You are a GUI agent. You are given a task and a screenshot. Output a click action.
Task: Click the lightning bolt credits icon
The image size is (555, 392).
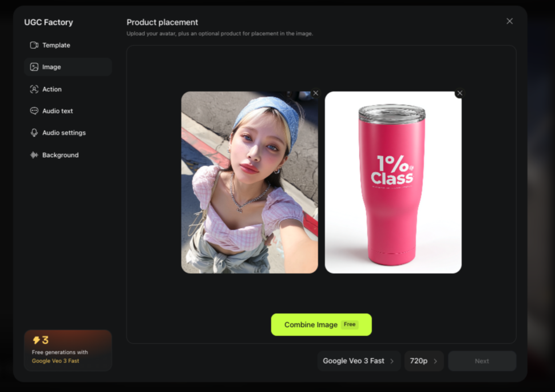pos(36,340)
